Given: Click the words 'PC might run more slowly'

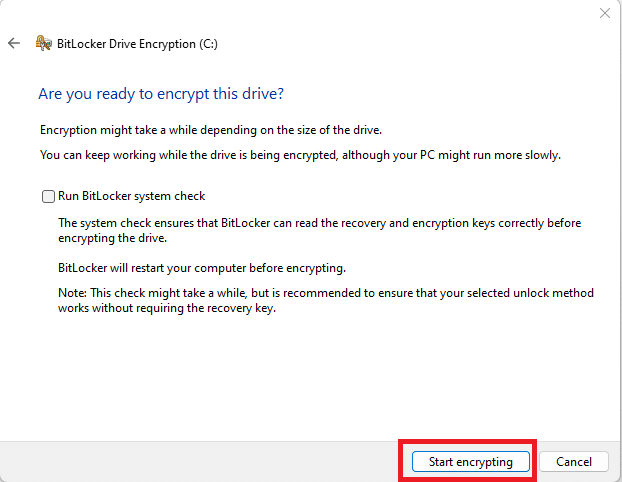Looking at the screenshot, I should point(490,155).
